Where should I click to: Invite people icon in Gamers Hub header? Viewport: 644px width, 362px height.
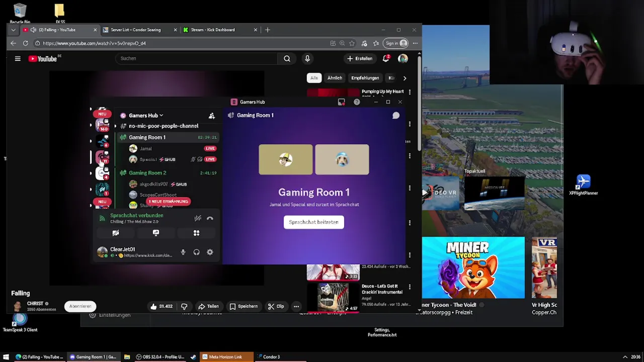[212, 116]
